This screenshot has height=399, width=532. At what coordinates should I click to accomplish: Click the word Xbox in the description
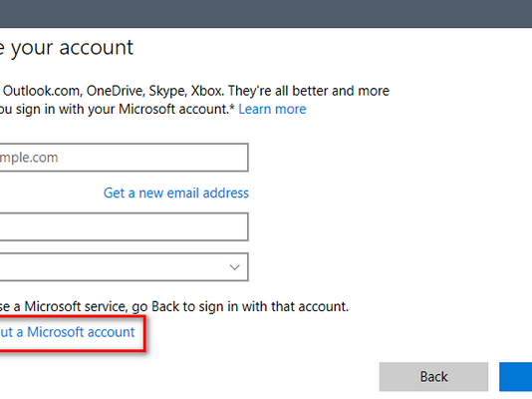pos(207,91)
